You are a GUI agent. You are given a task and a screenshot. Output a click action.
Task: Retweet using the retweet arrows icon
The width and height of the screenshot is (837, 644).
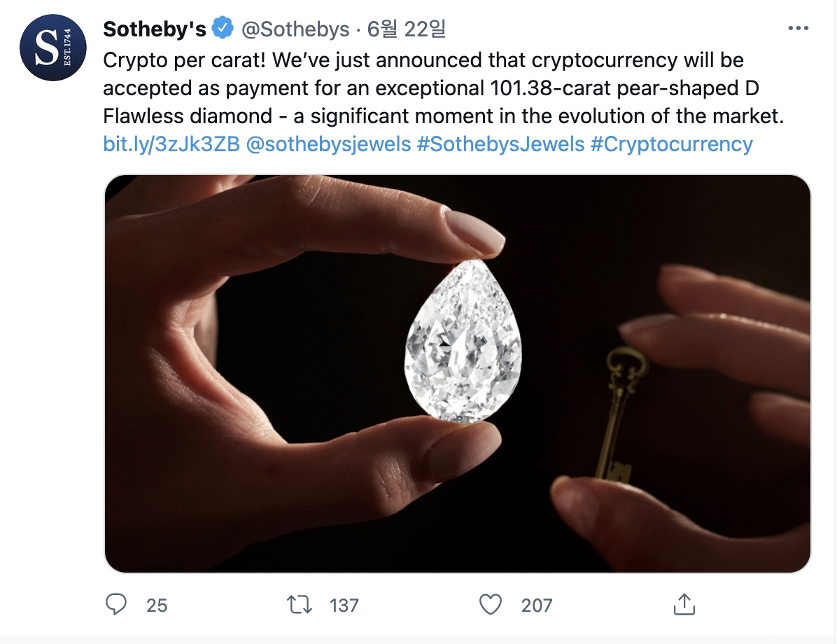coord(300,604)
